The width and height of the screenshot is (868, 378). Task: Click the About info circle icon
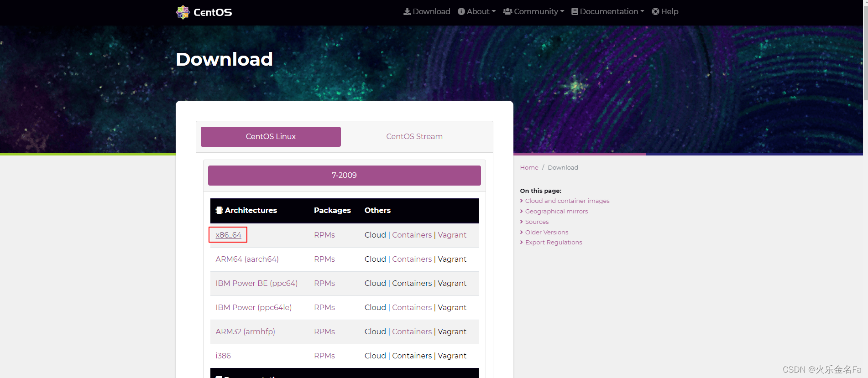pos(461,11)
